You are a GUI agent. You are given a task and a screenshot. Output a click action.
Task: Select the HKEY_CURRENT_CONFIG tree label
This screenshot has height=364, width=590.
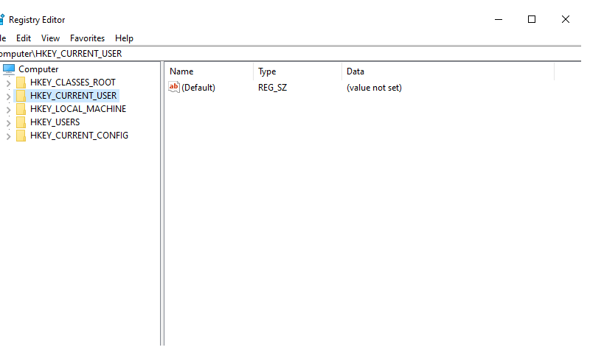point(79,136)
